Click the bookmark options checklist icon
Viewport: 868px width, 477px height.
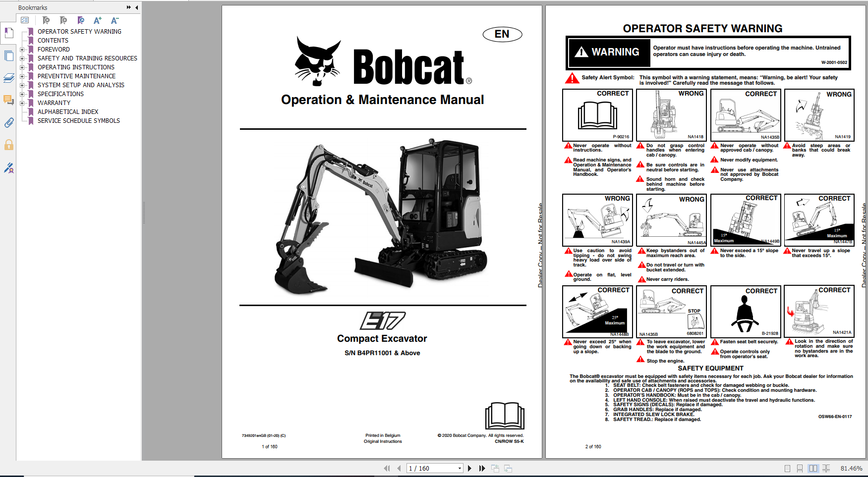click(x=25, y=20)
